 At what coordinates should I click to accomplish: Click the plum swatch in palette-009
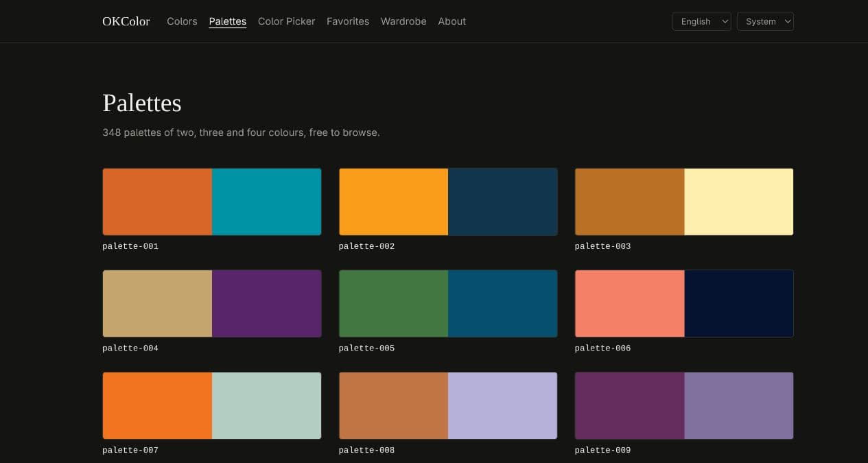tap(630, 405)
